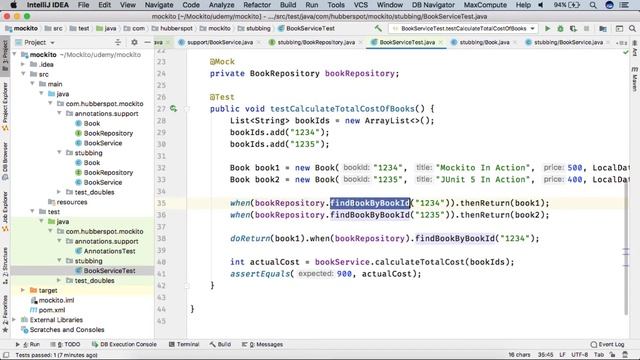This screenshot has height=360, width=640.
Task: Open the DB Navigator menu
Action: pos(433,5)
